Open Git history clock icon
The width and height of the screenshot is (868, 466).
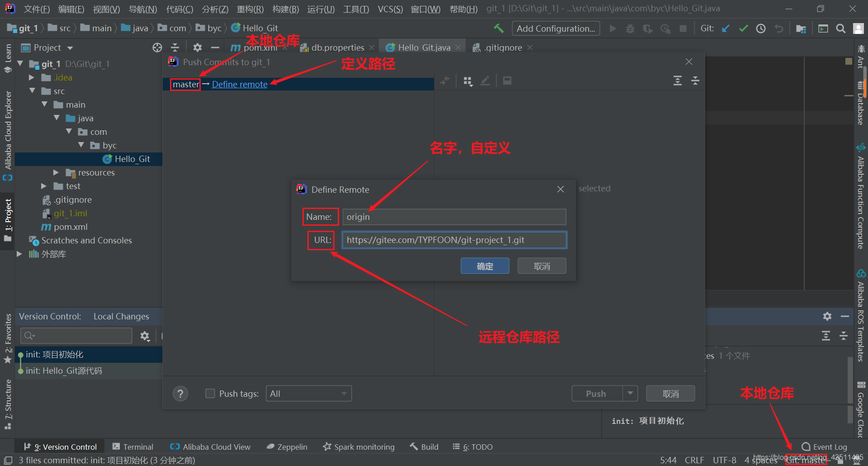(x=761, y=29)
